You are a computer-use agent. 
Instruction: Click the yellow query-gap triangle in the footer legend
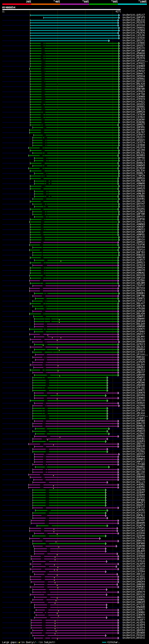pyautogui.click(x=19, y=642)
